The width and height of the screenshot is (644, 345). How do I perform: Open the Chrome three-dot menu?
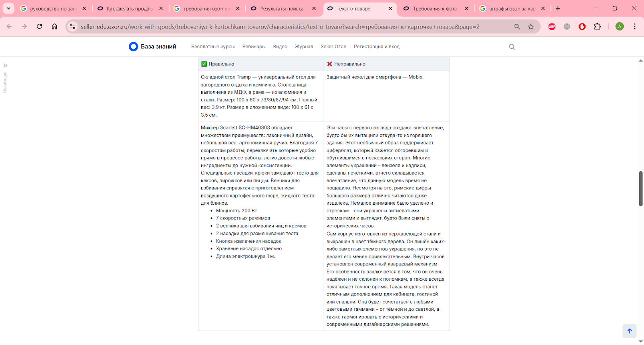(x=635, y=27)
